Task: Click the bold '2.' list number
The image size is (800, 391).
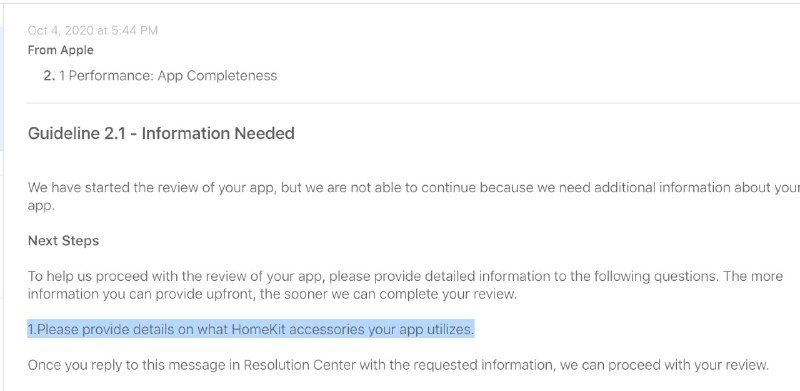Action: point(49,76)
